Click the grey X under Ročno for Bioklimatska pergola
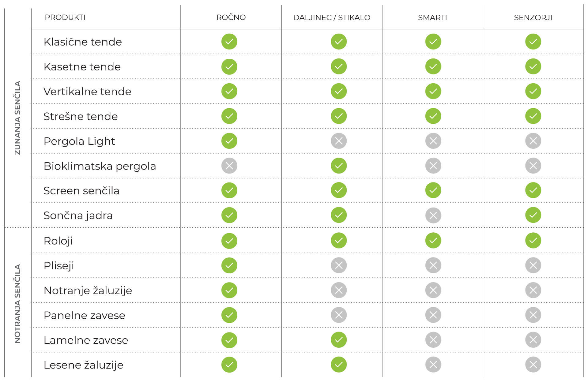The width and height of the screenshot is (588, 386). (229, 166)
